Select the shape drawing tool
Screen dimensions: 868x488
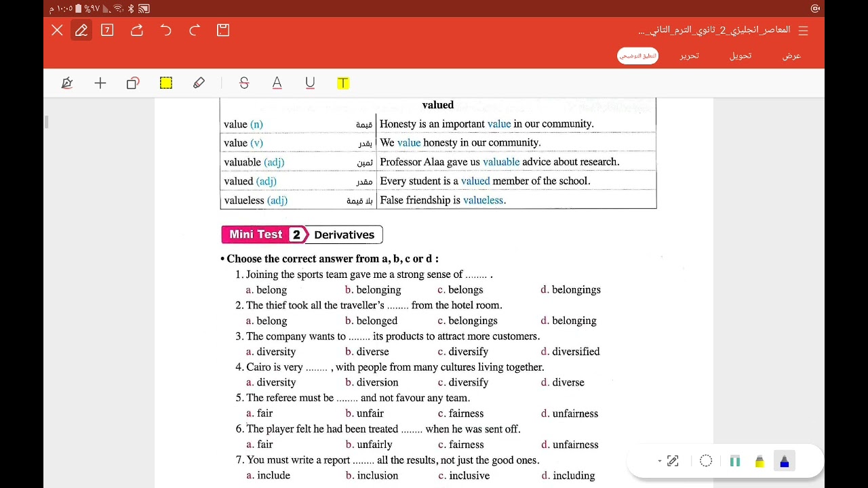(133, 83)
